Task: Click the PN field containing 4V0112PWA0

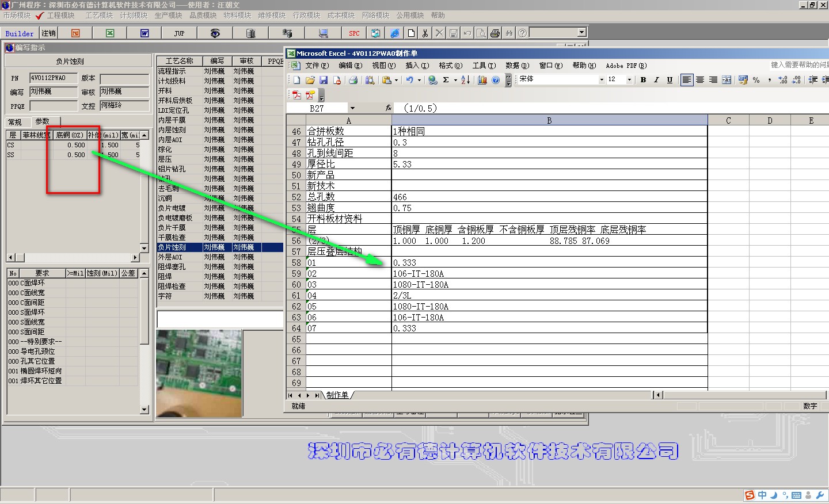Action: pyautogui.click(x=53, y=78)
